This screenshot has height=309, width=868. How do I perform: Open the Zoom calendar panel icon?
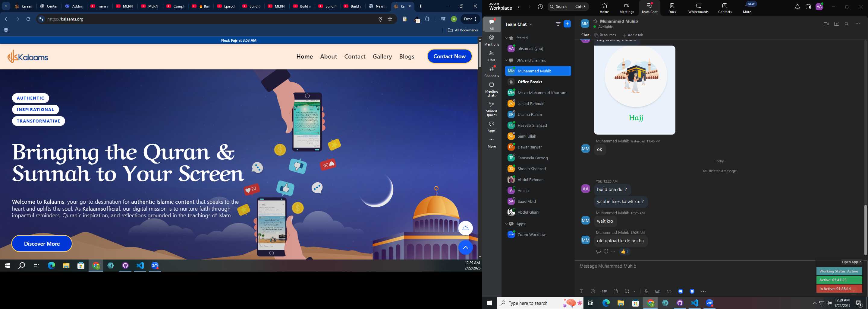[808, 7]
